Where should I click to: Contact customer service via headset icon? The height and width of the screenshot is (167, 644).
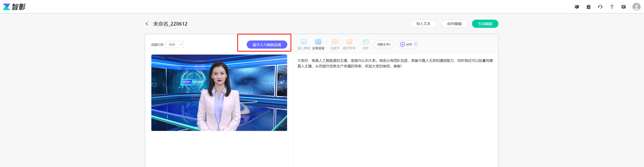600,7
